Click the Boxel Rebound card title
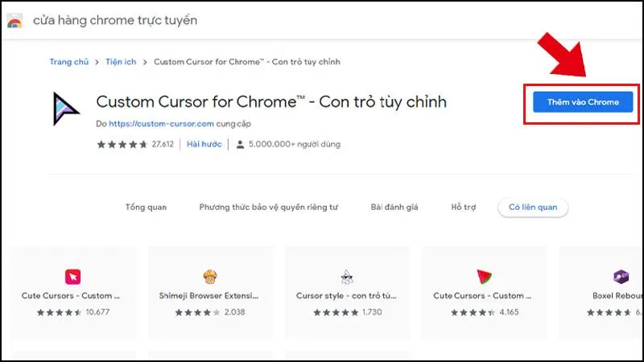644x362 pixels. 617,296
